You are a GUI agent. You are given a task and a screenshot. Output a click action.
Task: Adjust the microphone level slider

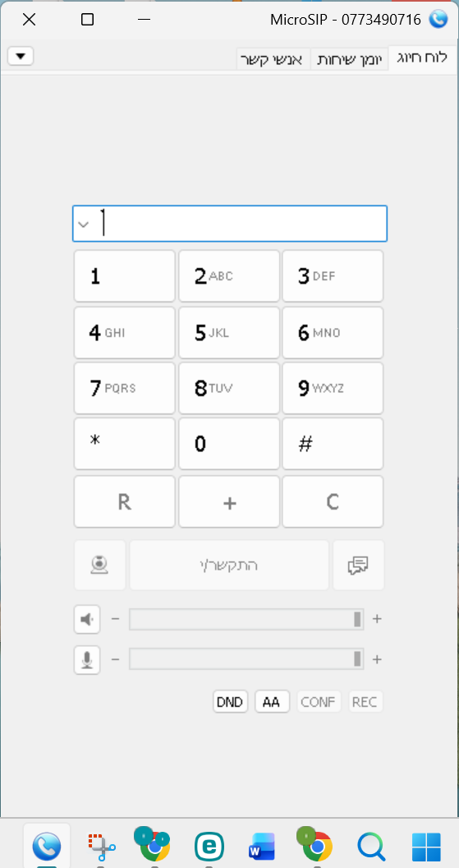click(x=246, y=658)
